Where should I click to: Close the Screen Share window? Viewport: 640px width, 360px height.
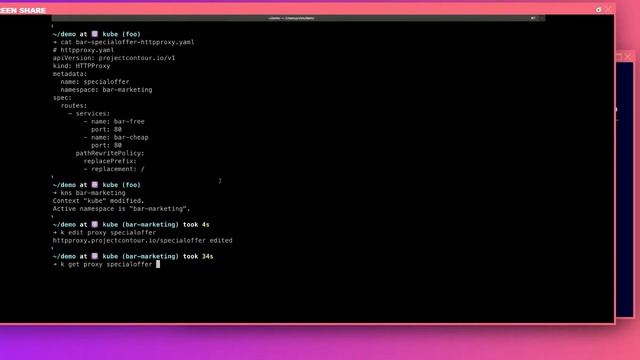(609, 10)
